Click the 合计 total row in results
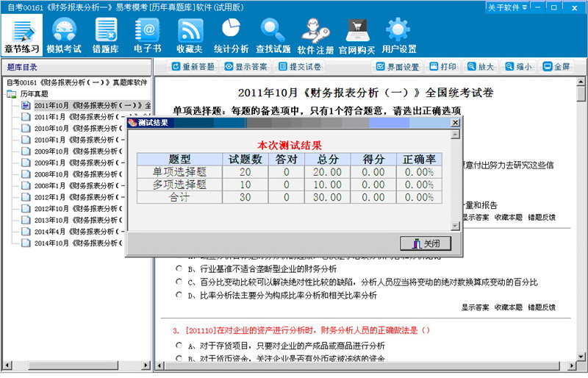Screen dimensions: 588x378 click(x=289, y=197)
